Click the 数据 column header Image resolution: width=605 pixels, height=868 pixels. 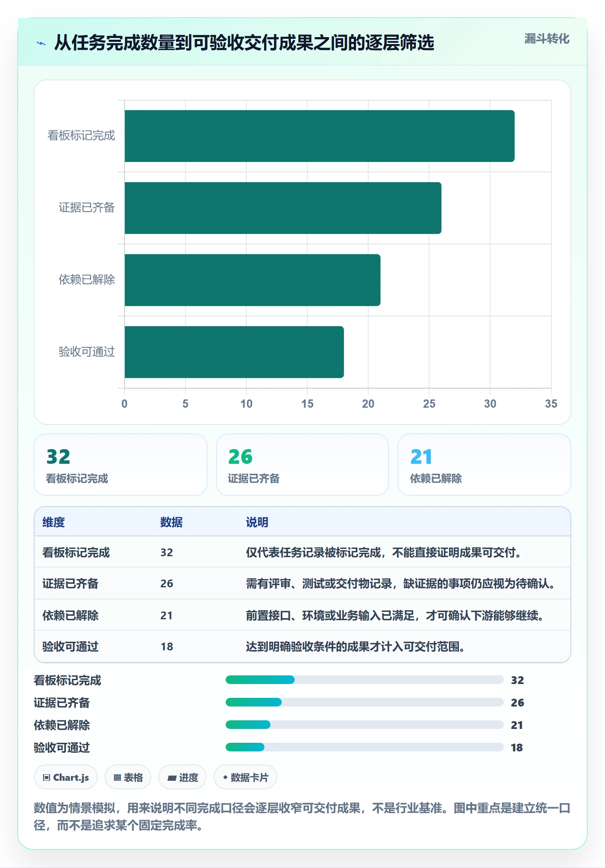[x=172, y=522]
